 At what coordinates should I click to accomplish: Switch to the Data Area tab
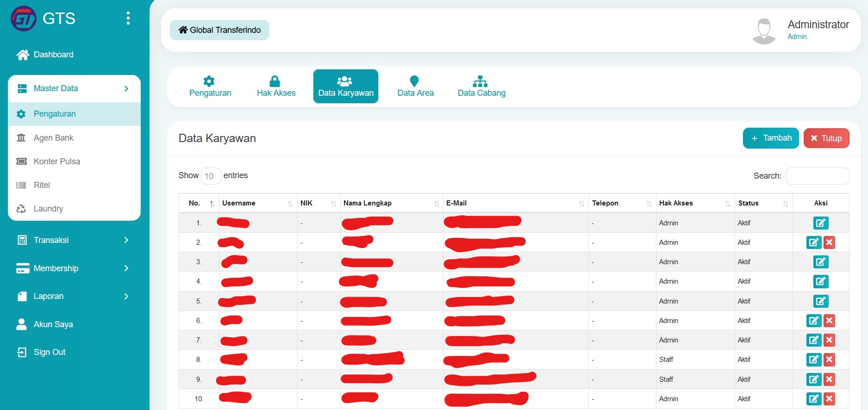point(415,87)
